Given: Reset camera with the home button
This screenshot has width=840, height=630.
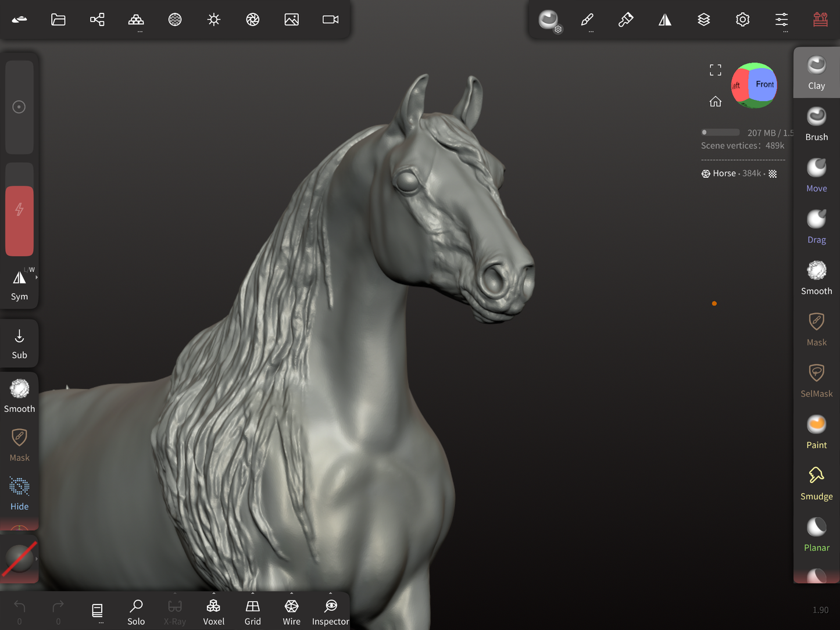Looking at the screenshot, I should pyautogui.click(x=715, y=102).
